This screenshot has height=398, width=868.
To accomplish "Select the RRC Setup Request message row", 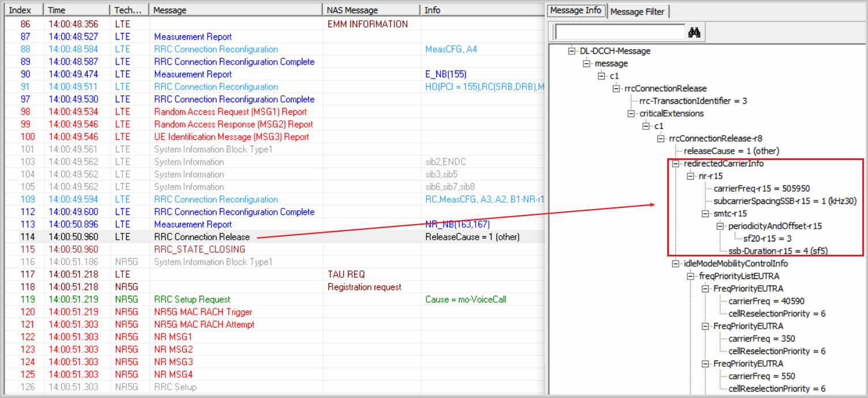I will coord(192,299).
